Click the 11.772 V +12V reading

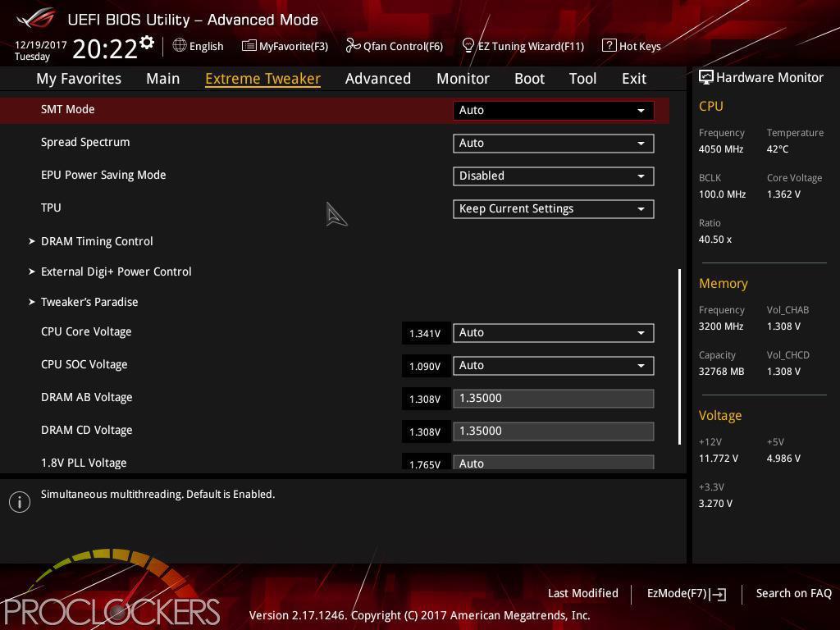click(719, 458)
